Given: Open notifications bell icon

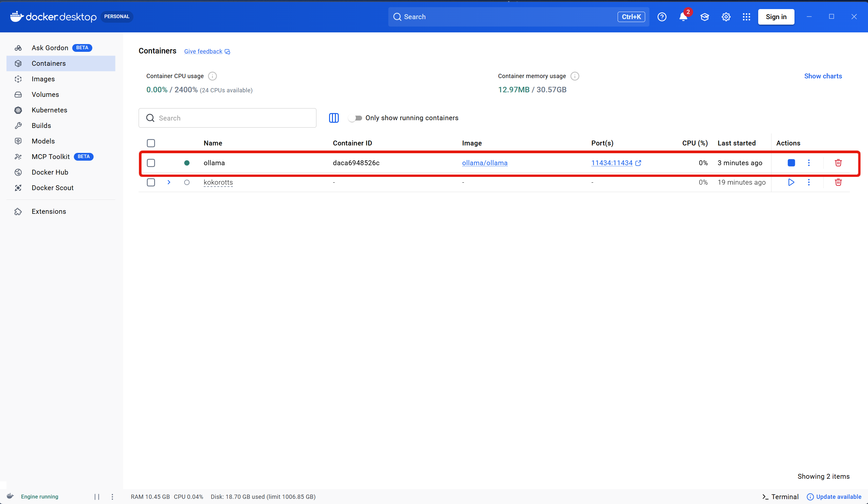Looking at the screenshot, I should [x=683, y=17].
